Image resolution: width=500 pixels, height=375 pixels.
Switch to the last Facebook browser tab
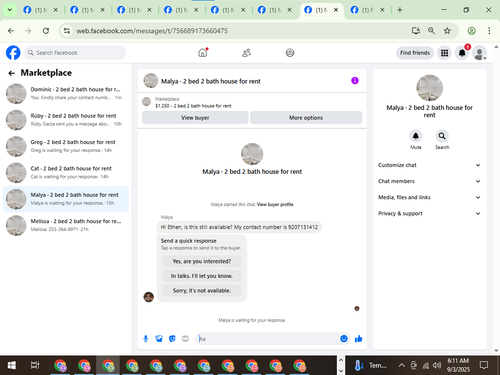363,10
